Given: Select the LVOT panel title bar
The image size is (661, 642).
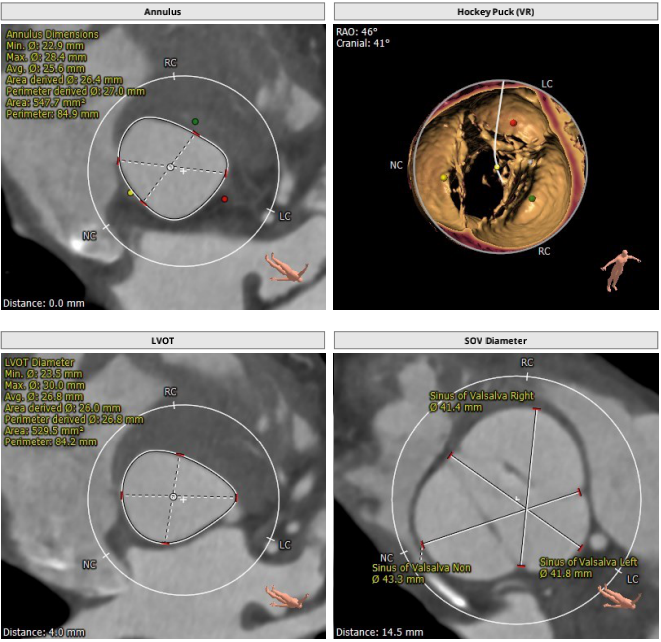Looking at the screenshot, I should [x=163, y=342].
